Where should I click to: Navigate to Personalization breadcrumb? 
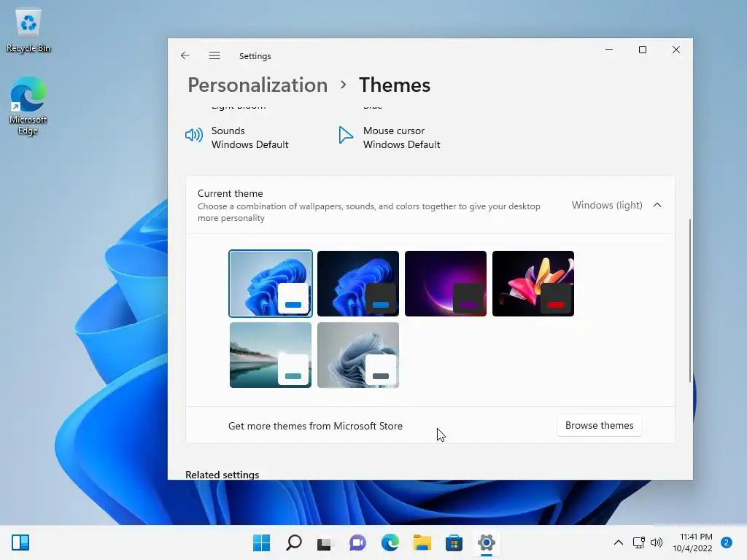[258, 85]
